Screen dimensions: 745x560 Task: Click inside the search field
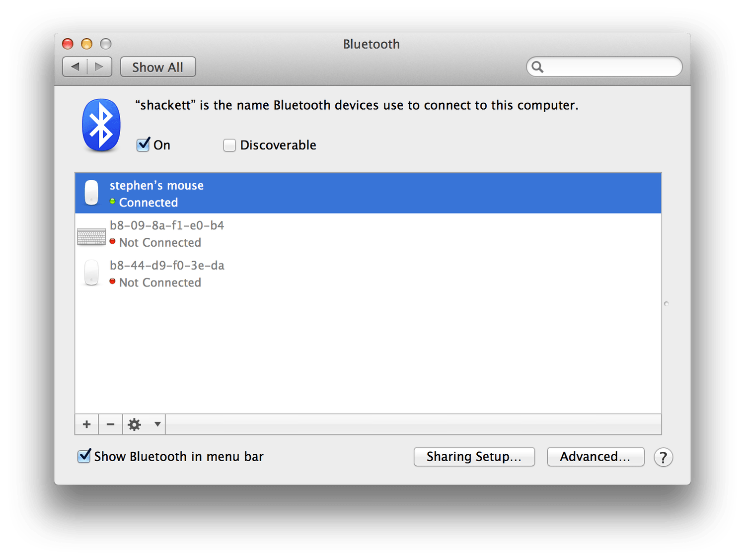tap(611, 67)
